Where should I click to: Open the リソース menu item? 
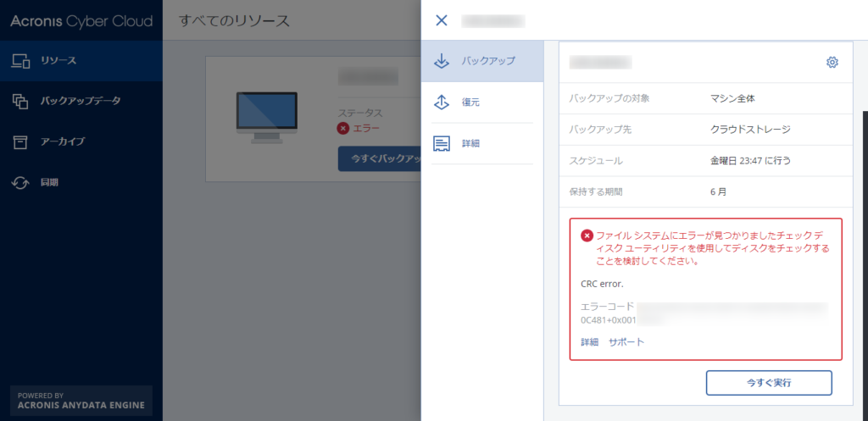[81, 61]
